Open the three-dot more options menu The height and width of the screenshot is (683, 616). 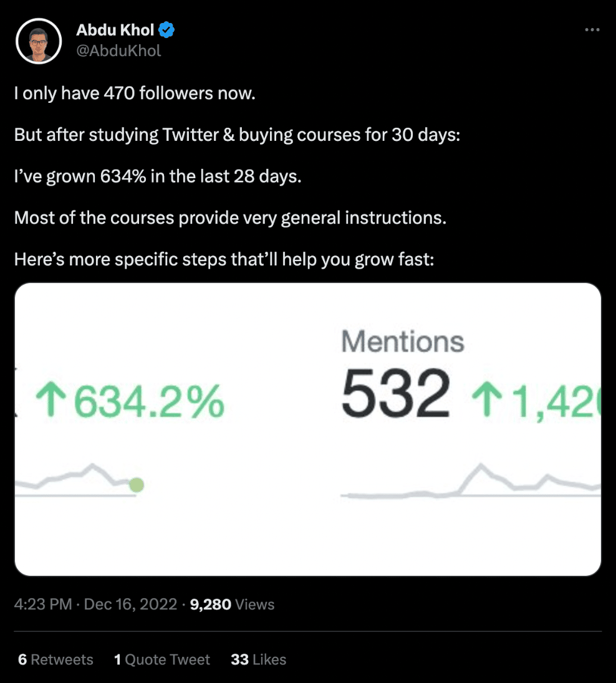pyautogui.click(x=592, y=30)
